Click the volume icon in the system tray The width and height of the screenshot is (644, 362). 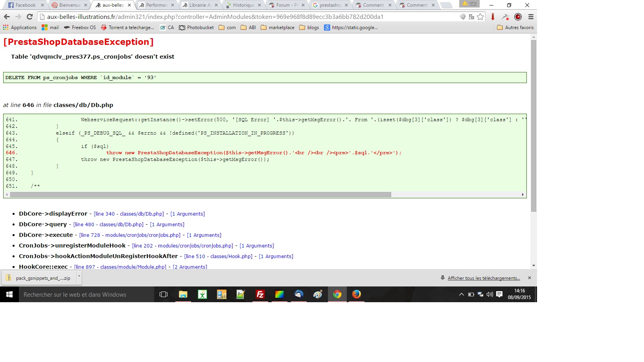[x=489, y=294]
